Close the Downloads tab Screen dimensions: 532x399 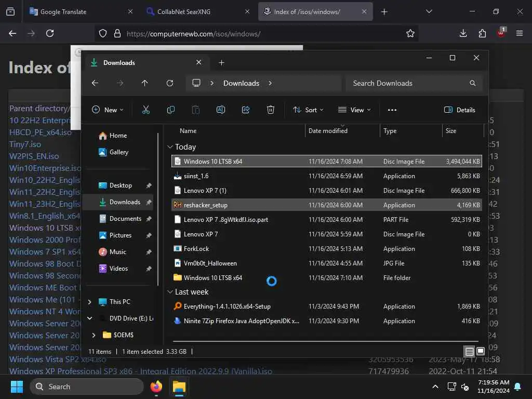point(199,62)
